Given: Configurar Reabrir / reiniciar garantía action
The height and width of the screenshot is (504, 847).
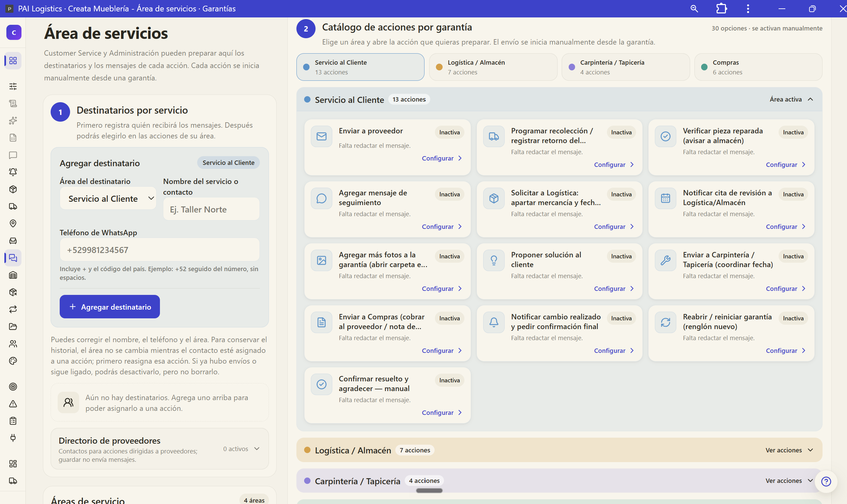Looking at the screenshot, I should tap(786, 351).
